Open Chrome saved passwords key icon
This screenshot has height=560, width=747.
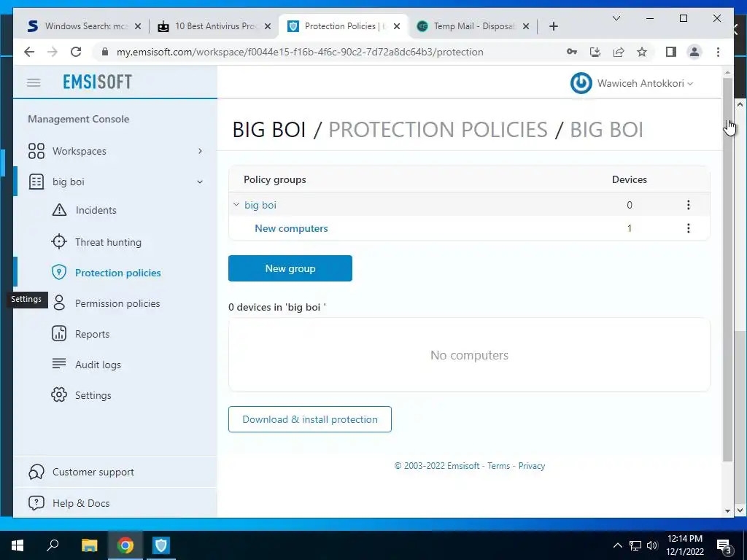572,52
